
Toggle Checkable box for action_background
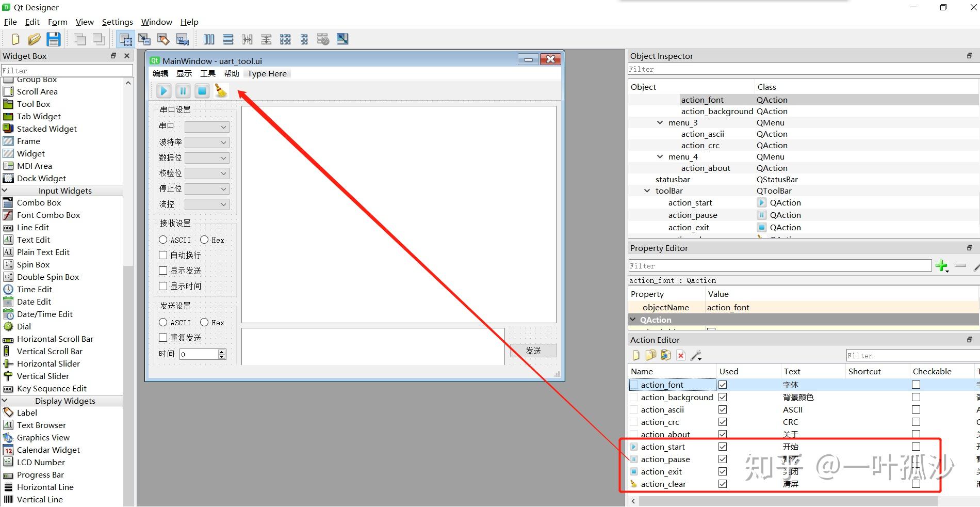916,397
